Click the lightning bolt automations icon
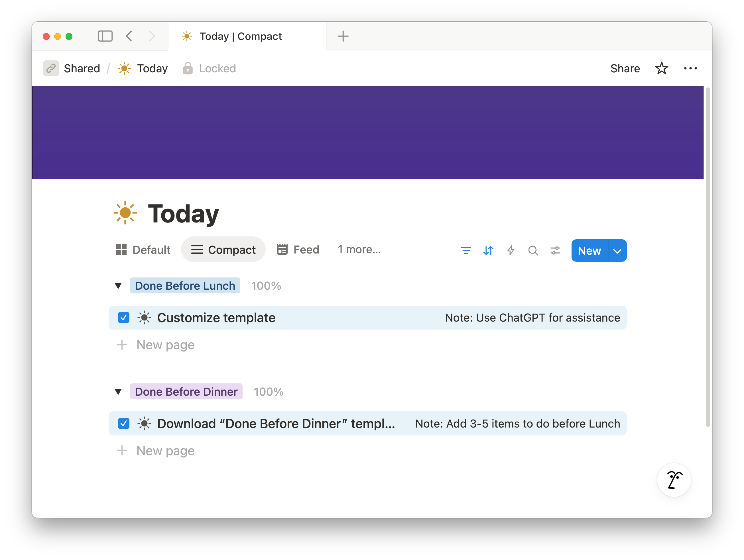The image size is (744, 560). click(511, 250)
